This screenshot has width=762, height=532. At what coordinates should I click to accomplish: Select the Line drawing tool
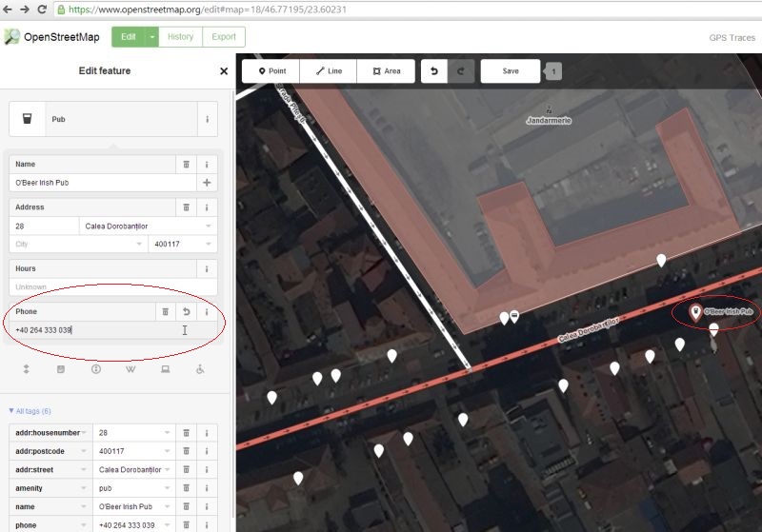(x=329, y=71)
